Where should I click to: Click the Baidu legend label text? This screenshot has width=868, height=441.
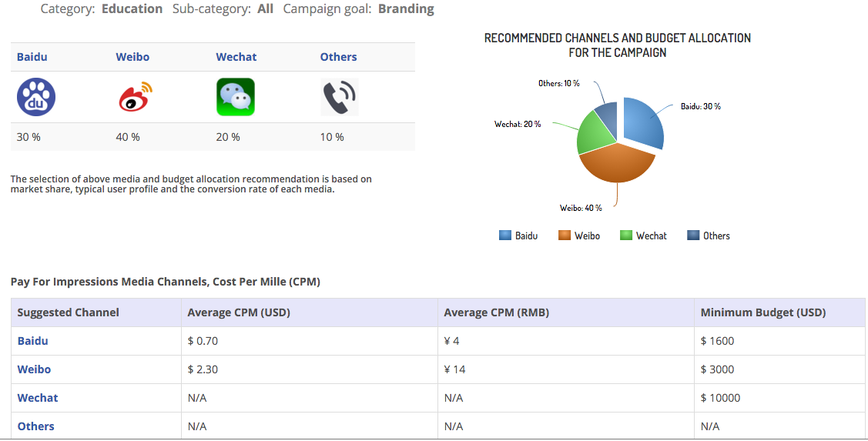point(527,236)
